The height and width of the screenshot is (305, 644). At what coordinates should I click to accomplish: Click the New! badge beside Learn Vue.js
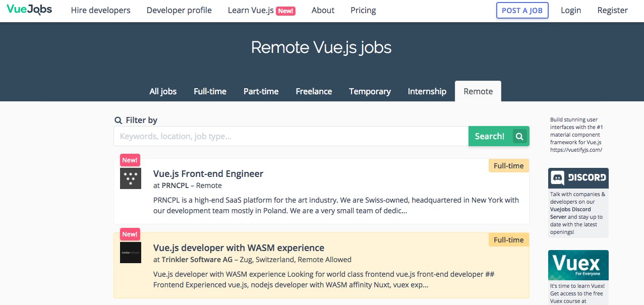pos(286,11)
